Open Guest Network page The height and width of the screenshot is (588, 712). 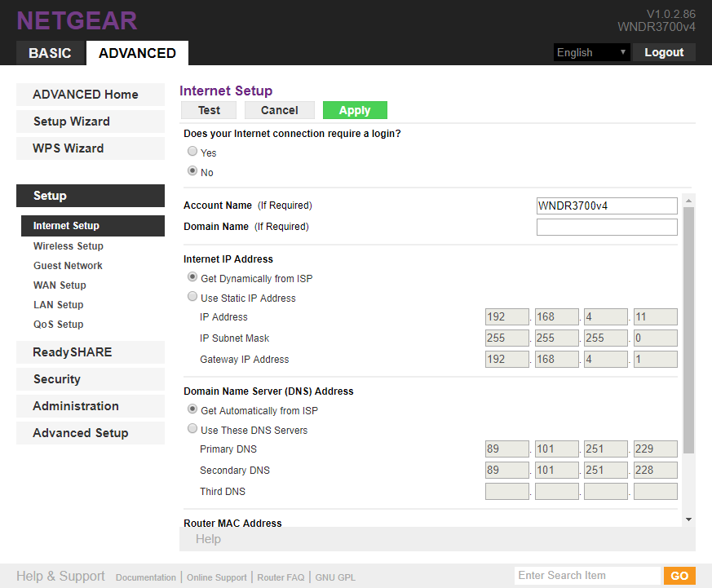68,266
